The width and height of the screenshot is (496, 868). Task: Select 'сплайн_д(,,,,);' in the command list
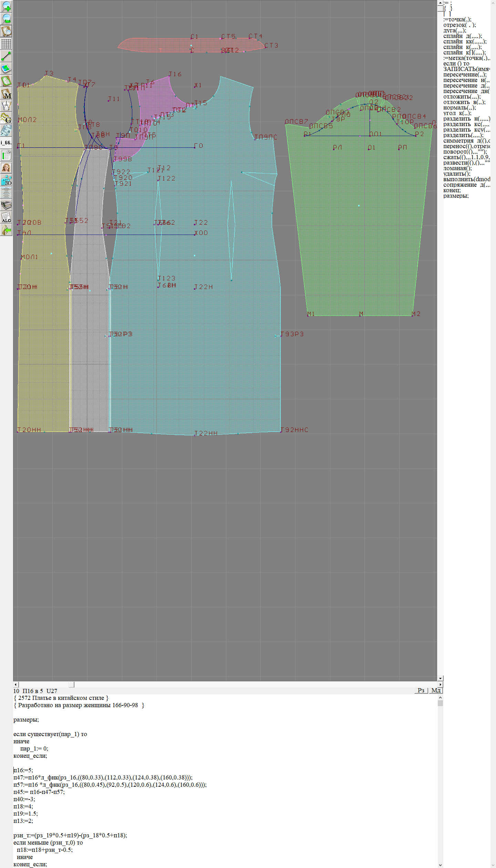pyautogui.click(x=463, y=36)
